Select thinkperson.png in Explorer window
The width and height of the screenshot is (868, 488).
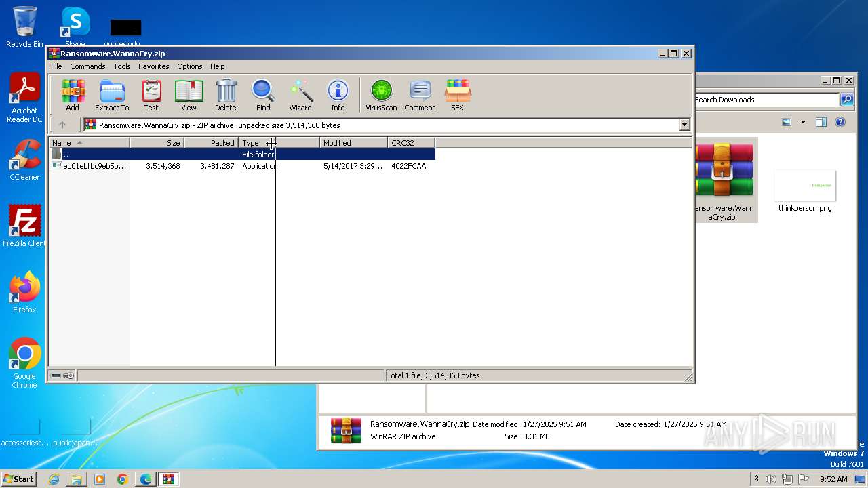[x=805, y=190]
